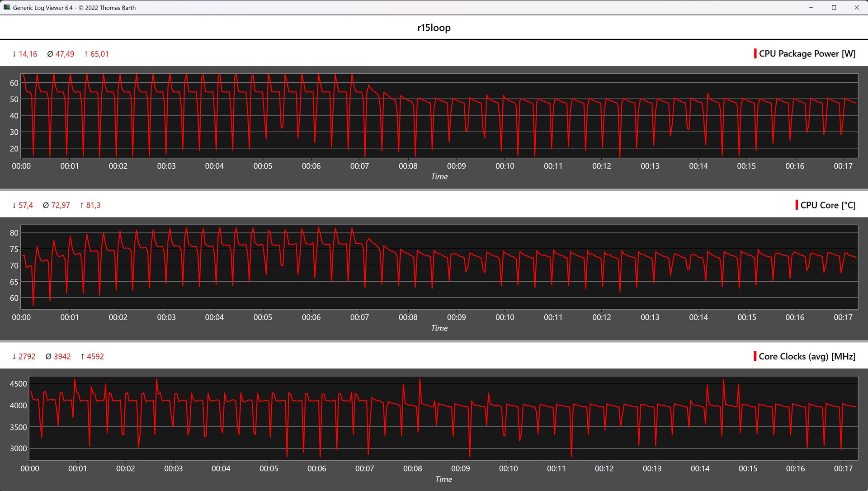The width and height of the screenshot is (868, 491).
Task: Click the Generic Log Viewer app icon
Action: coord(6,7)
